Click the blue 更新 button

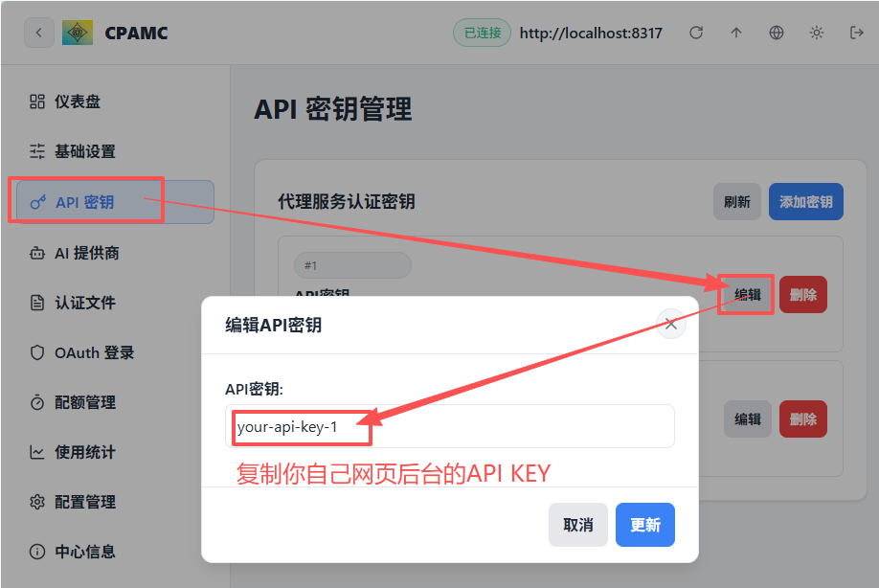point(645,525)
